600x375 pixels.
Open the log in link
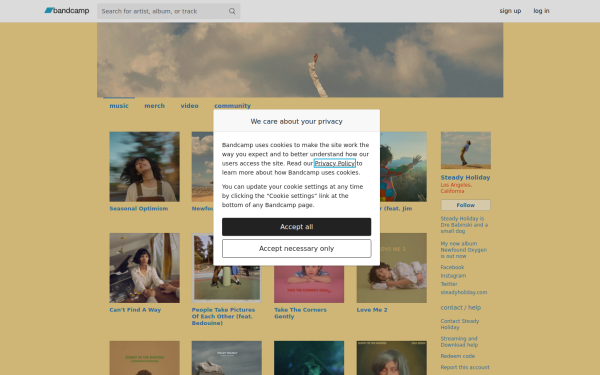[x=541, y=11]
